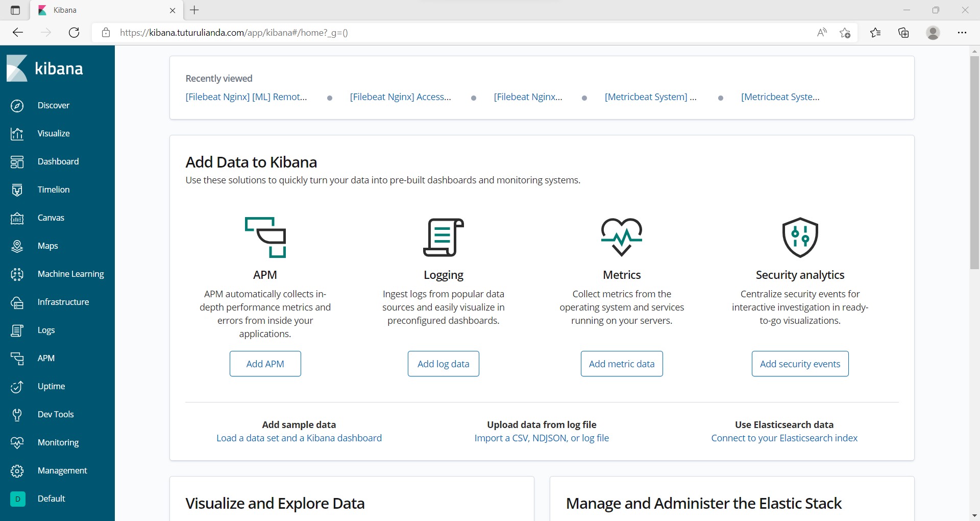The width and height of the screenshot is (980, 521).
Task: Select Monitoring label in sidebar
Action: click(58, 443)
